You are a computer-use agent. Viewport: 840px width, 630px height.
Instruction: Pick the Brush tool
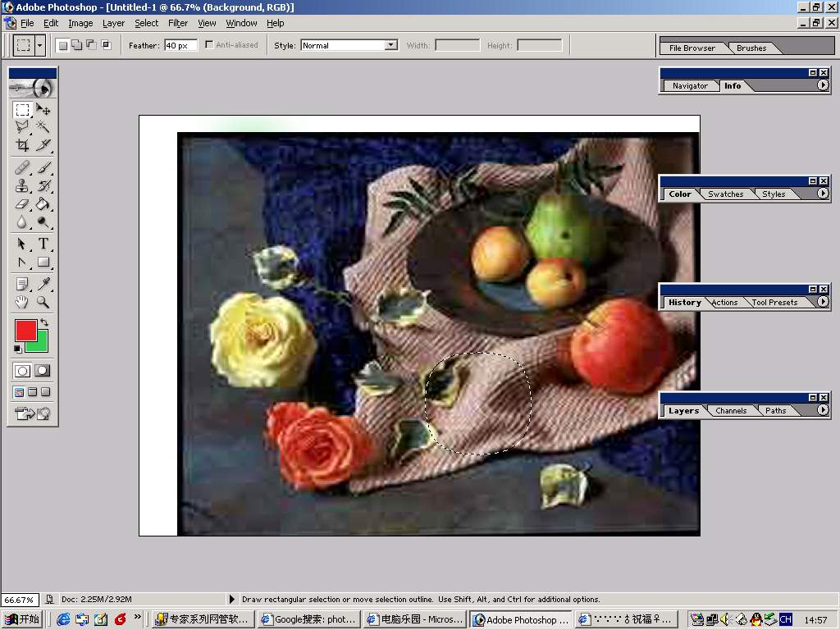point(43,167)
